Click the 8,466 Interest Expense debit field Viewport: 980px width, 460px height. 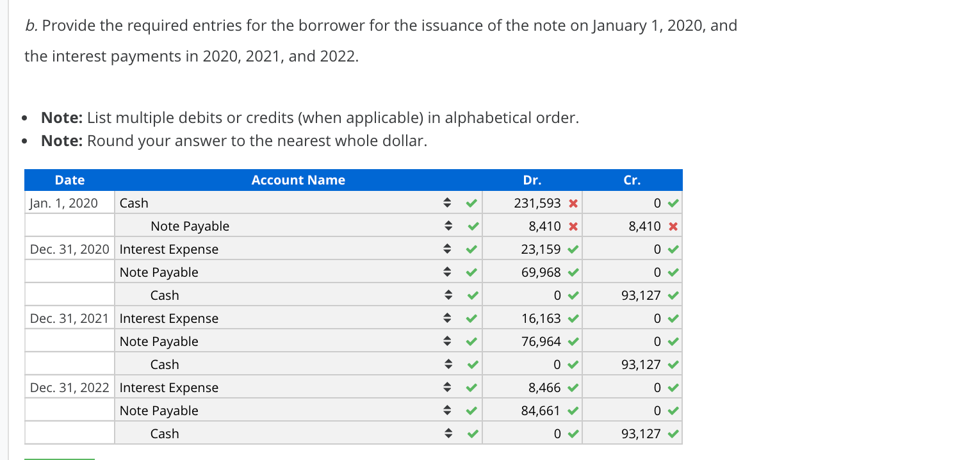click(x=532, y=388)
